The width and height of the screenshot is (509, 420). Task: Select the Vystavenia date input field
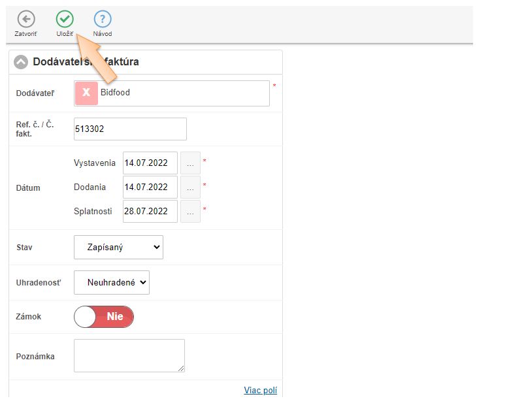click(150, 163)
